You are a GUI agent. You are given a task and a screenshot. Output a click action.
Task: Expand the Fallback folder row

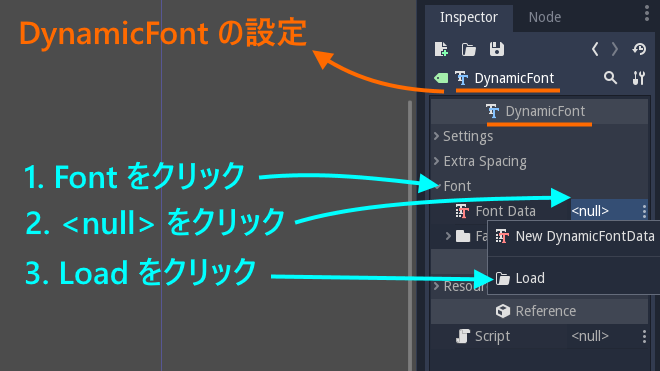point(448,236)
